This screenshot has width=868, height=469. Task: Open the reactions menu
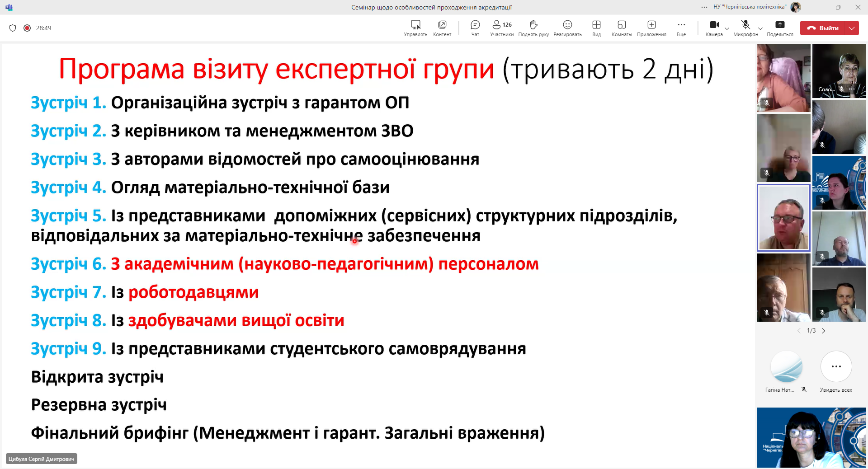point(567,28)
